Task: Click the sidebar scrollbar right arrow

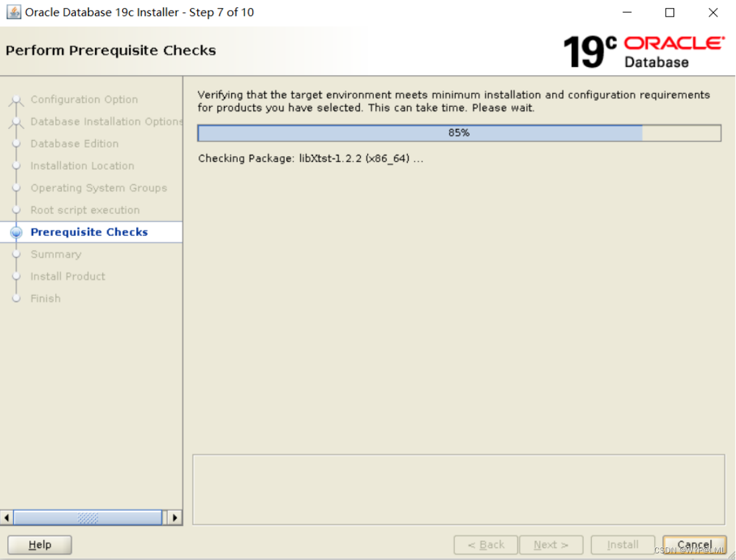Action: point(175,517)
